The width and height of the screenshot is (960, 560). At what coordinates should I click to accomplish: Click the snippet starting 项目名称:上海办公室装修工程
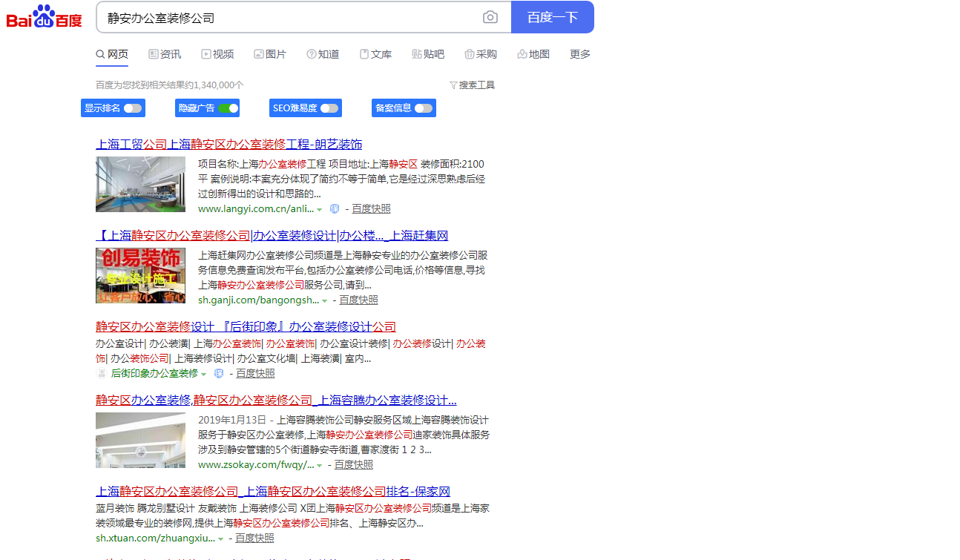click(341, 179)
